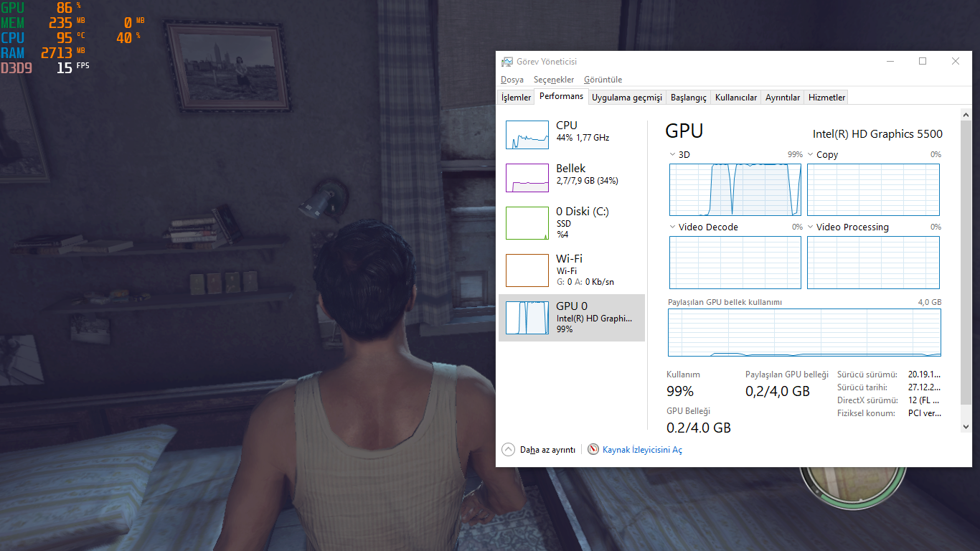Click the GPU Belleği label
The width and height of the screenshot is (980, 551).
688,411
